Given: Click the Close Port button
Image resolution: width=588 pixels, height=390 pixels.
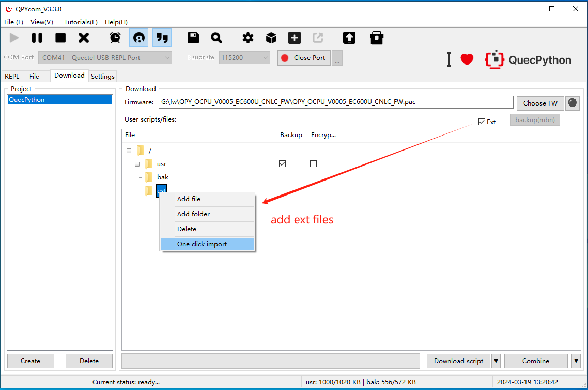Looking at the screenshot, I should click(x=304, y=58).
